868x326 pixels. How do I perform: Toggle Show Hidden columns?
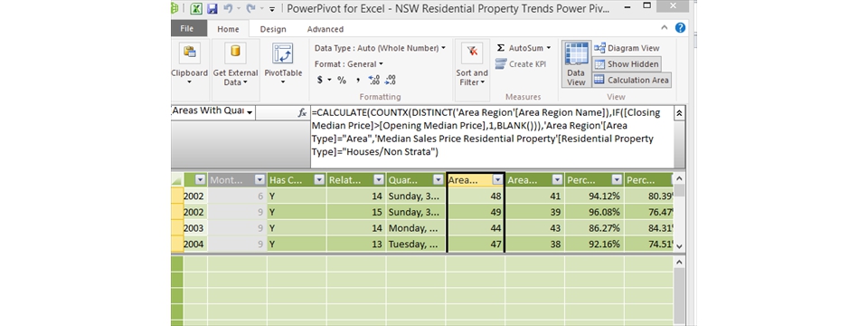tap(627, 63)
